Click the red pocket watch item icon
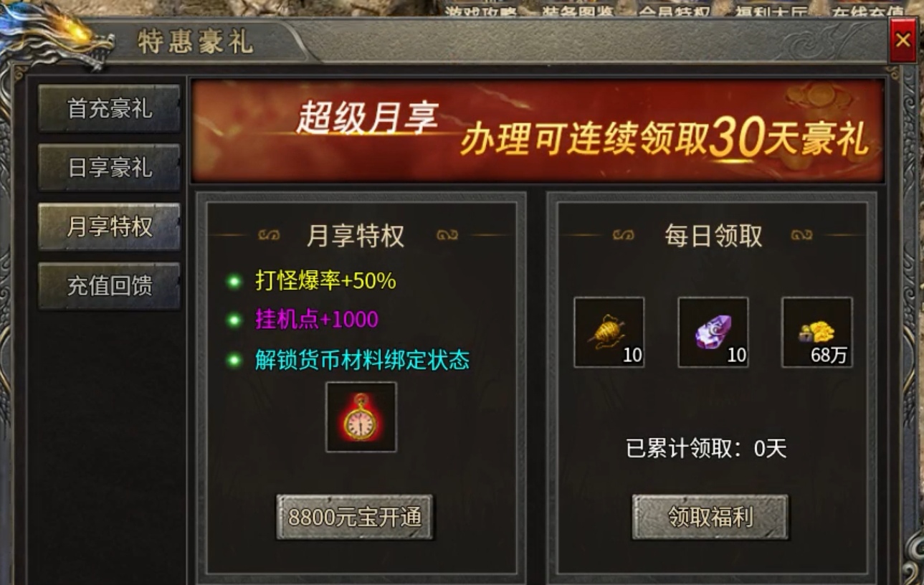Image resolution: width=924 pixels, height=585 pixels. [x=361, y=417]
